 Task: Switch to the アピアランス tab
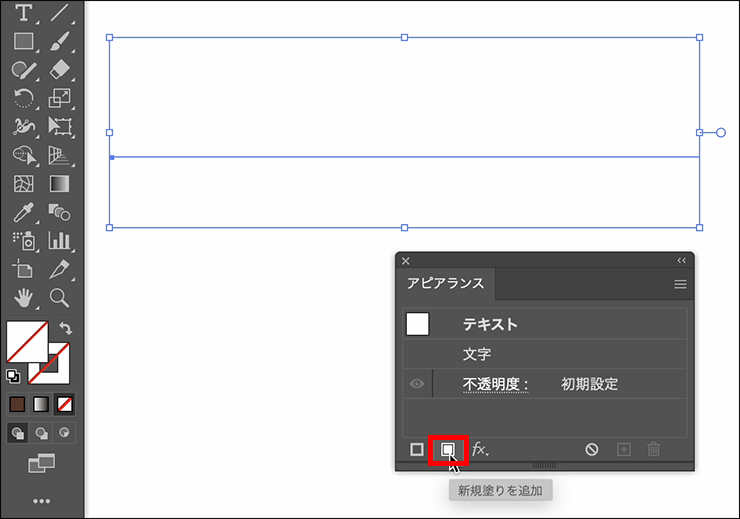pos(445,284)
